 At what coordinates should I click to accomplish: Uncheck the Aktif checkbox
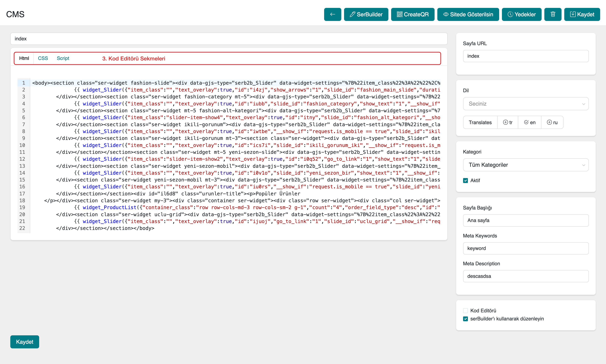click(x=465, y=180)
